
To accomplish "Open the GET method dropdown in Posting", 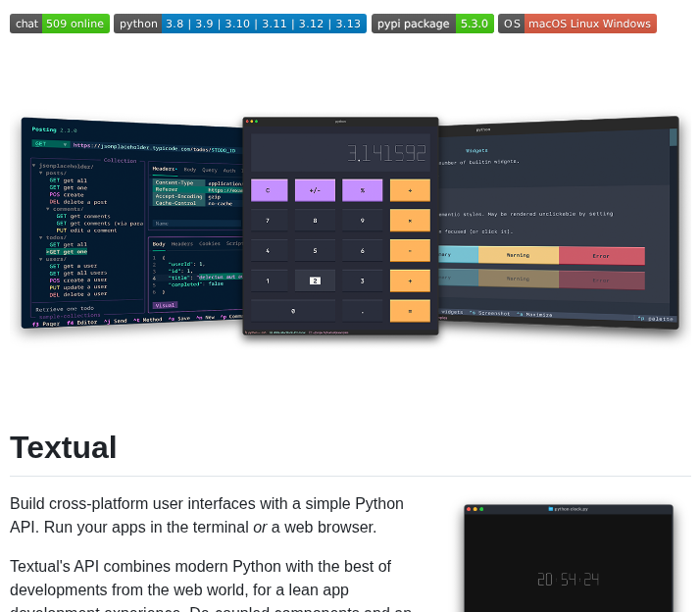I will pos(51,144).
